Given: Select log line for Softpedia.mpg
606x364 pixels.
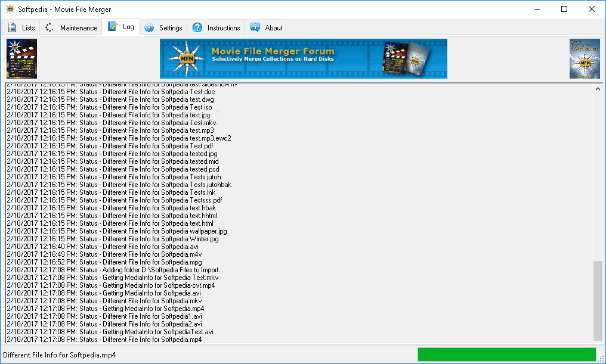Looking at the screenshot, I should pos(104,262).
